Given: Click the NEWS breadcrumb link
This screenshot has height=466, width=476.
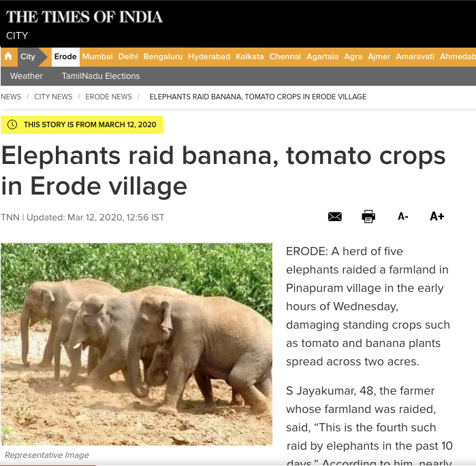Looking at the screenshot, I should point(11,97).
